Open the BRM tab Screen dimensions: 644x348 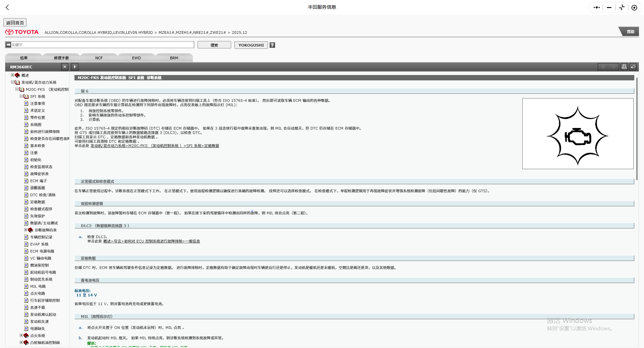[x=174, y=58]
